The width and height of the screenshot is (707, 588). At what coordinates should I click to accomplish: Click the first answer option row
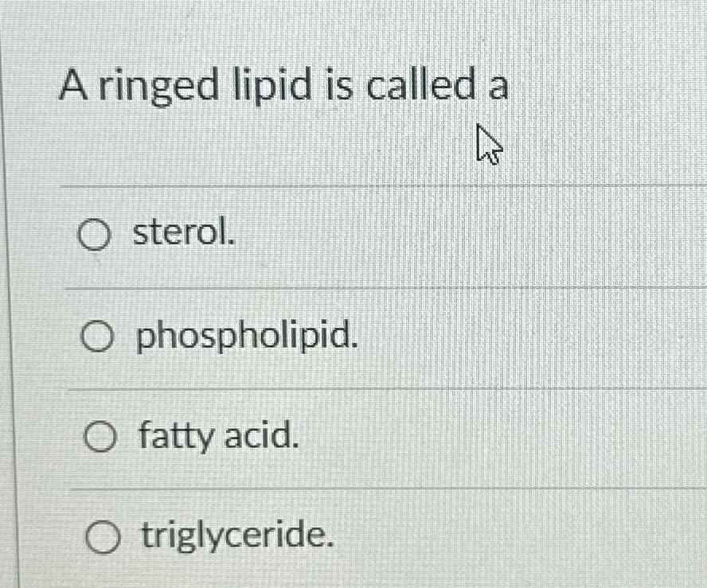pos(318,236)
